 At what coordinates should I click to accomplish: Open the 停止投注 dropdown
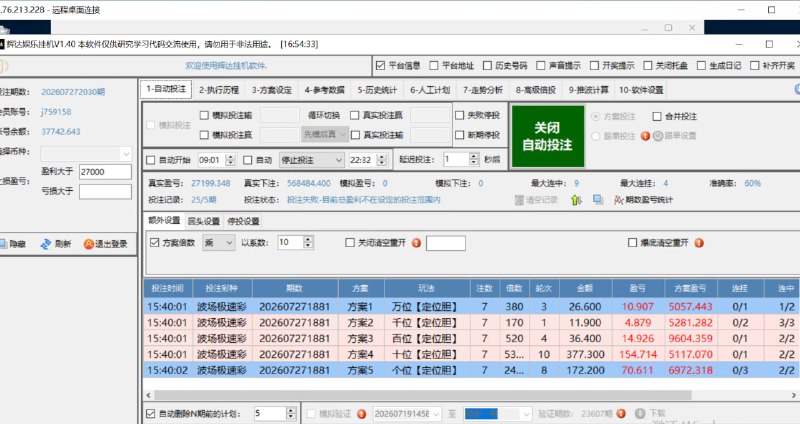[312, 160]
